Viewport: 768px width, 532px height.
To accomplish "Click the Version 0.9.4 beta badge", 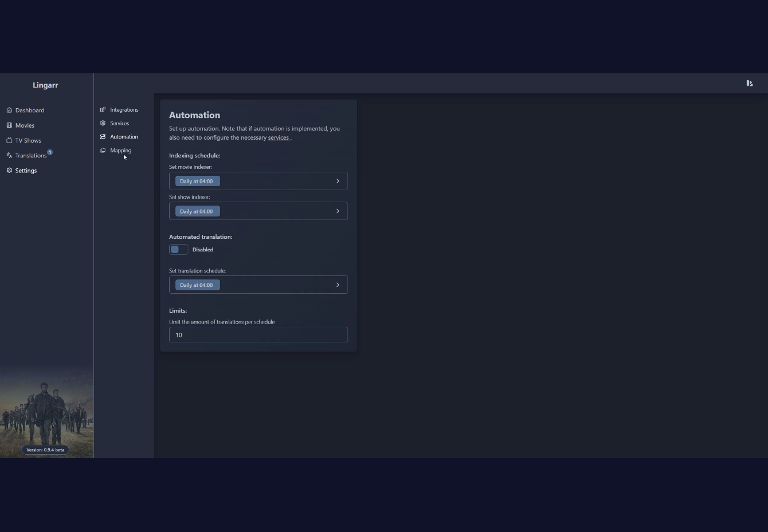I will point(45,450).
